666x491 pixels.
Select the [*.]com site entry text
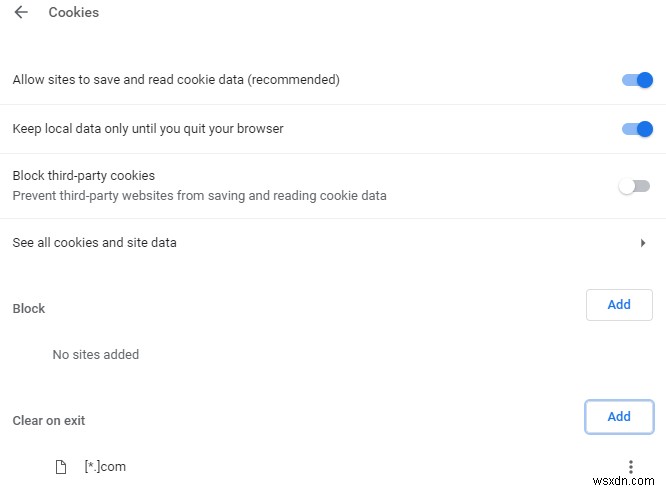click(x=105, y=467)
